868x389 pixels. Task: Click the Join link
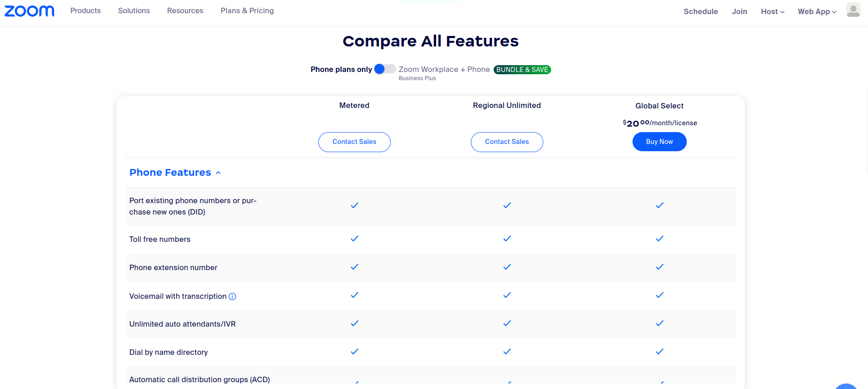click(739, 11)
